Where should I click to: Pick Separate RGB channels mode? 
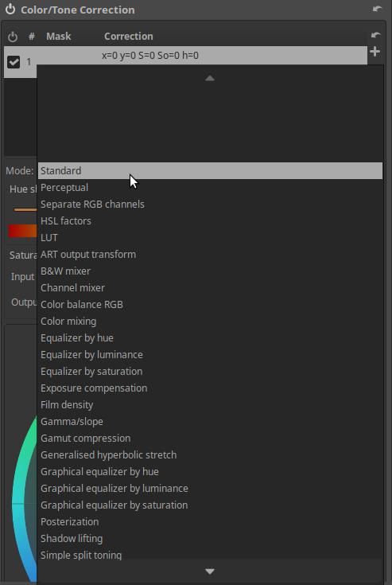[210, 204]
